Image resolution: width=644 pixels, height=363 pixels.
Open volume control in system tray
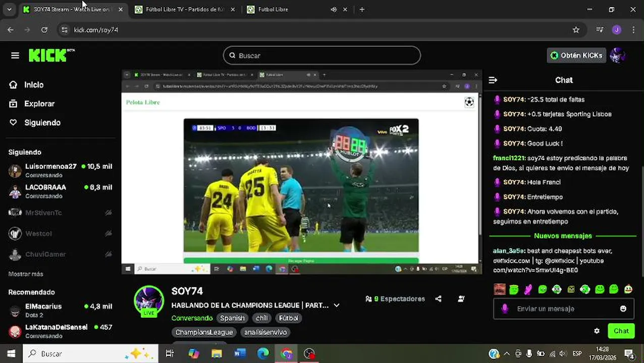[563, 354]
